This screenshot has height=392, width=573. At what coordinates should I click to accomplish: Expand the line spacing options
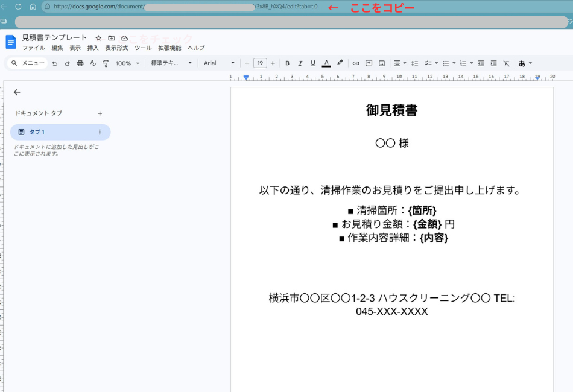[414, 63]
